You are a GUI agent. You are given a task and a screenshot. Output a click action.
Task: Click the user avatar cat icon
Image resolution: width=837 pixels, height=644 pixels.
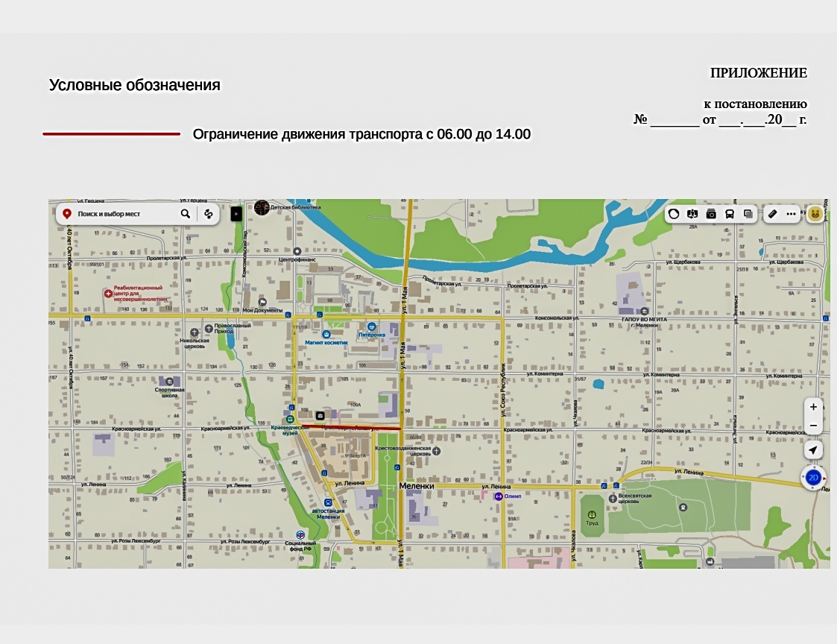coord(815,214)
